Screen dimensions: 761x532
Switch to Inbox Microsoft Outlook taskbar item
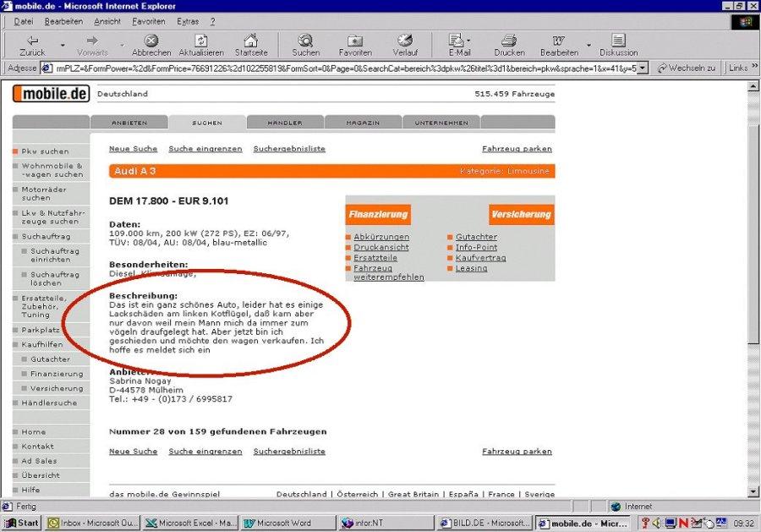click(x=93, y=523)
